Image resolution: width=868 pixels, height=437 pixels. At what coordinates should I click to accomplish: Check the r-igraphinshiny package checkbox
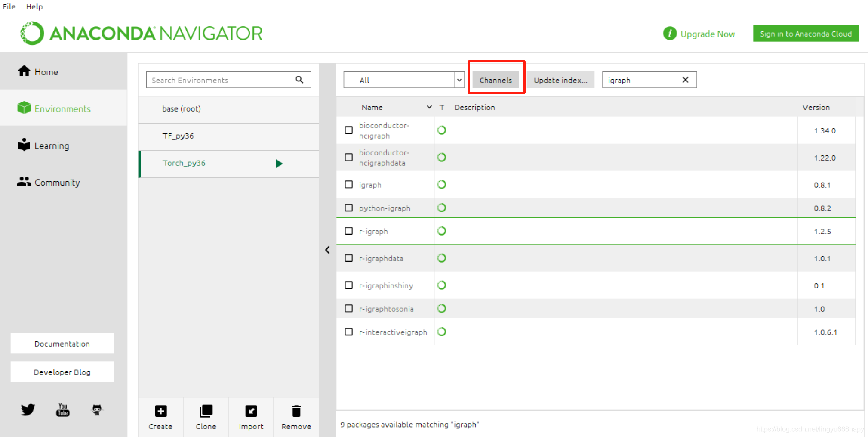click(349, 285)
